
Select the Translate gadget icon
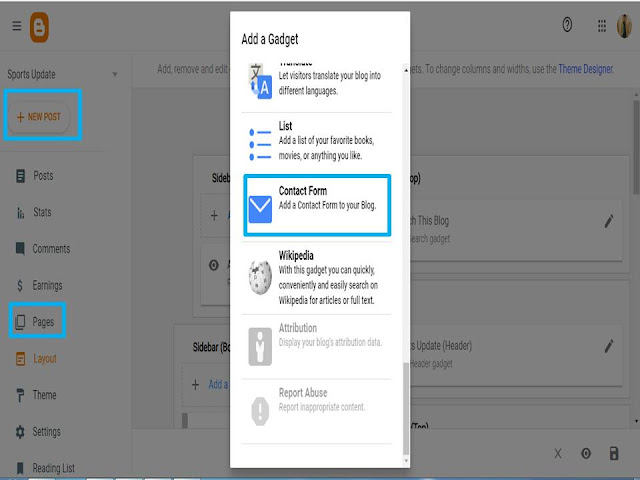click(260, 82)
